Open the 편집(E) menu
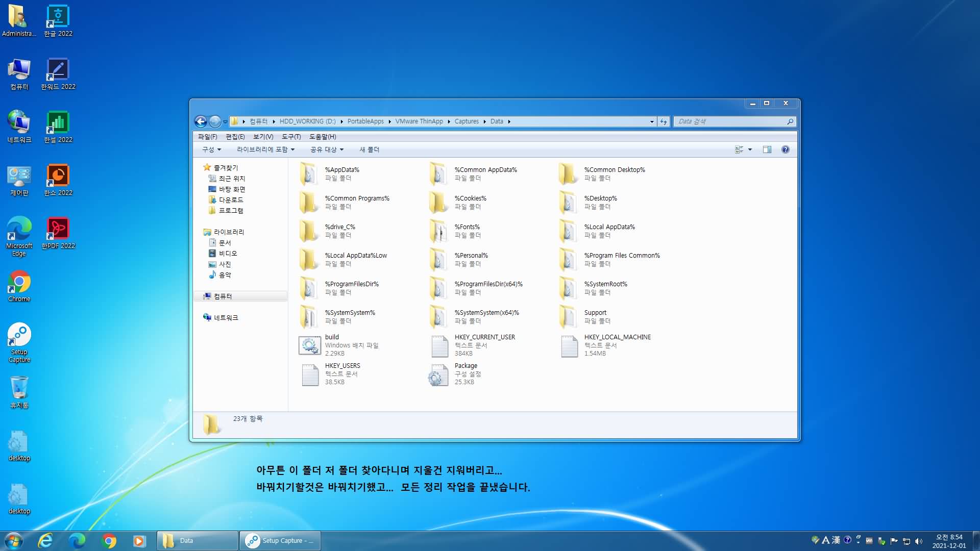This screenshot has height=551, width=980. click(235, 137)
